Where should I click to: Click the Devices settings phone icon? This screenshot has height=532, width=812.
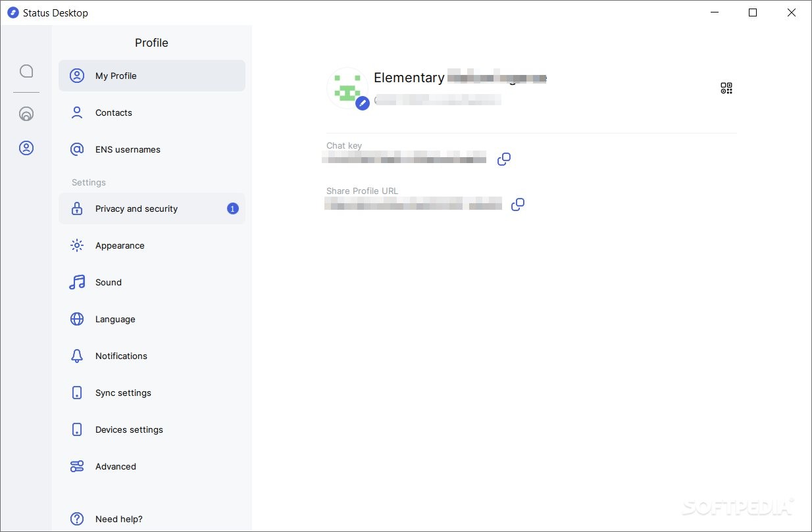click(x=77, y=429)
